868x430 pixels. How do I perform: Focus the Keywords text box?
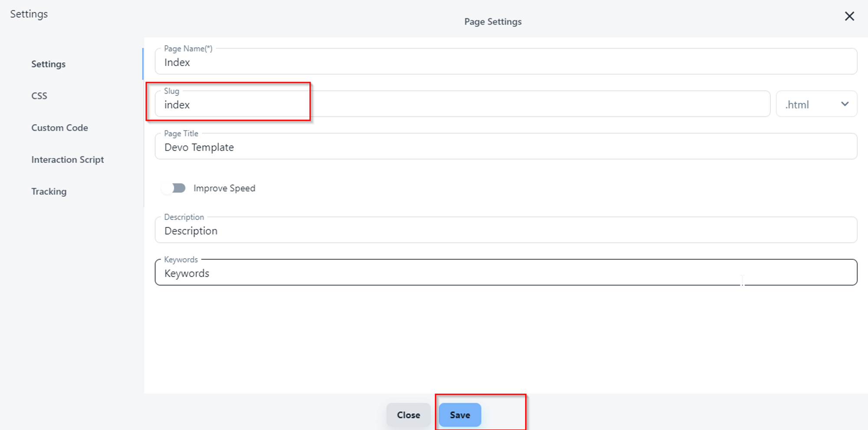pyautogui.click(x=506, y=273)
